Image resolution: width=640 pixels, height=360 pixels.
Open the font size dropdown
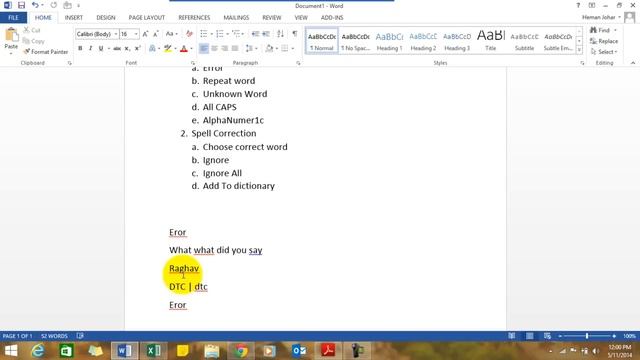(136, 34)
